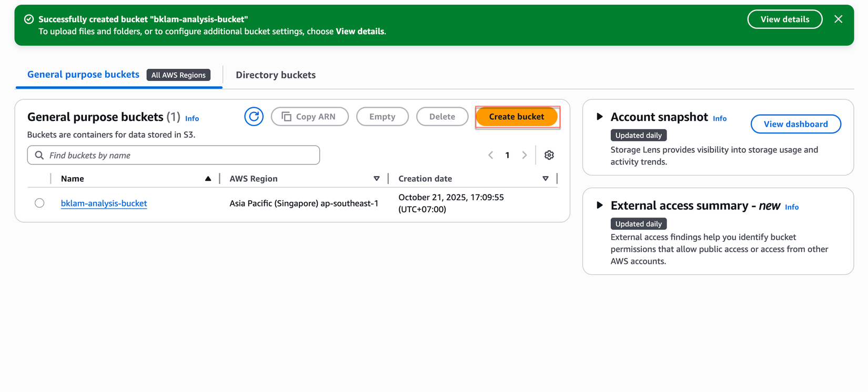Sort by AWS Region dropdown arrow
Image resolution: width=868 pixels, height=392 pixels.
point(376,179)
